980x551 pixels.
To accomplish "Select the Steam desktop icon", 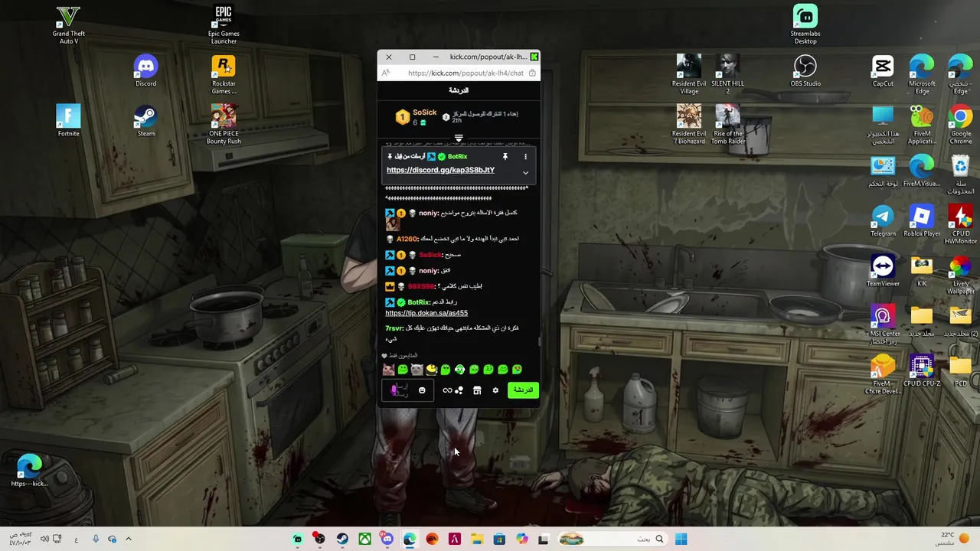I will pyautogui.click(x=145, y=121).
